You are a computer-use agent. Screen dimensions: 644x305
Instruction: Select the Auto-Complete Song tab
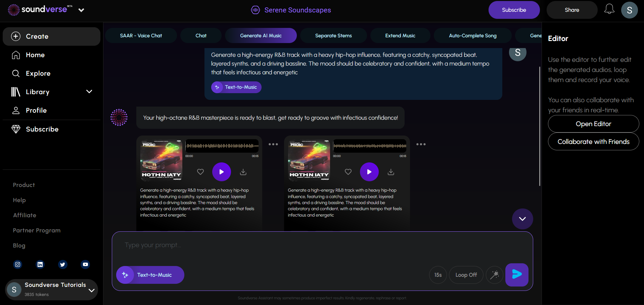coord(473,36)
